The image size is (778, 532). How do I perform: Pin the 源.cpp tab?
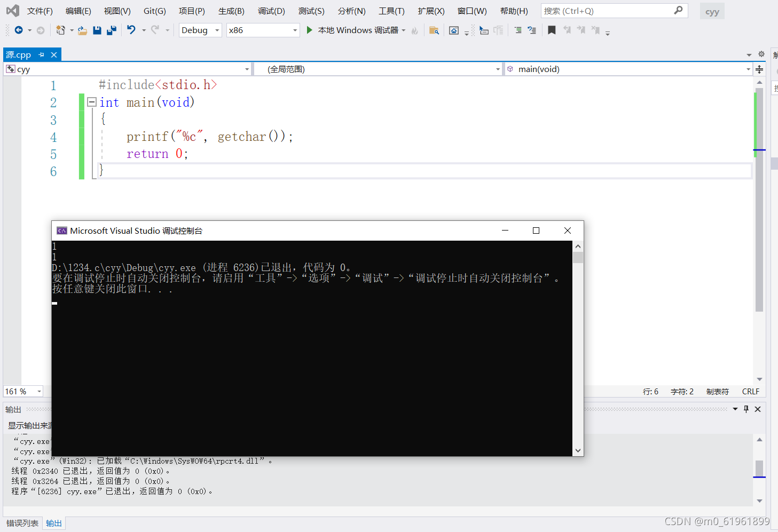pos(41,54)
